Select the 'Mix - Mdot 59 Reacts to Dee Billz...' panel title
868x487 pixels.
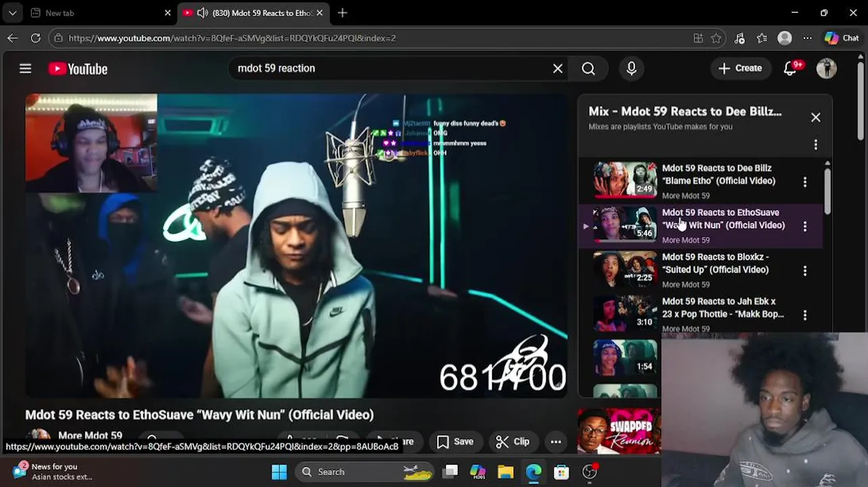pyautogui.click(x=685, y=112)
